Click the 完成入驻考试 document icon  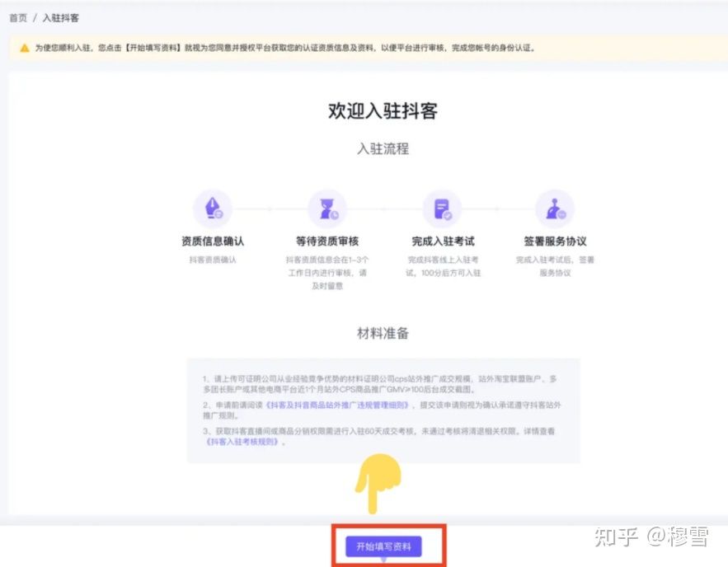coord(442,207)
